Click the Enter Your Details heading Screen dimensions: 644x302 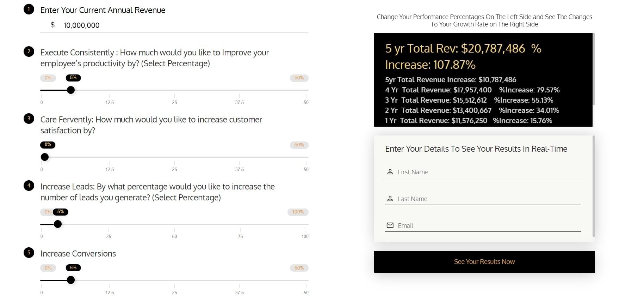(x=476, y=149)
